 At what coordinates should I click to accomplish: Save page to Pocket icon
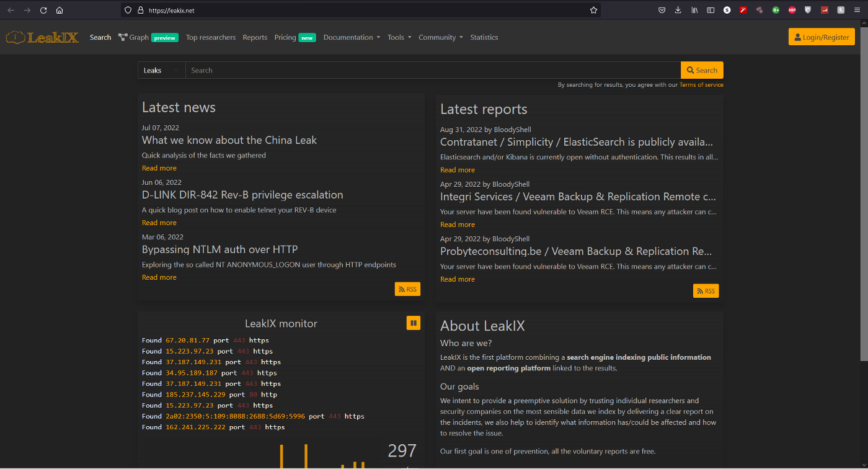coord(662,10)
